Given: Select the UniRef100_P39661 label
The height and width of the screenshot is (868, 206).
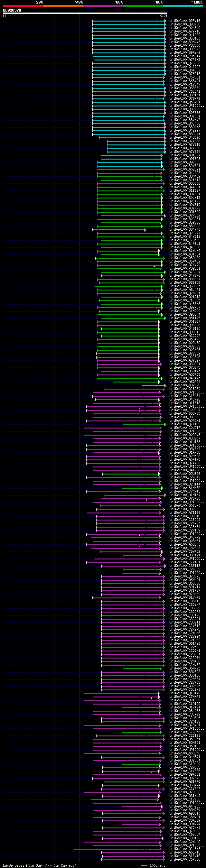Looking at the screenshot, I should point(185,269).
